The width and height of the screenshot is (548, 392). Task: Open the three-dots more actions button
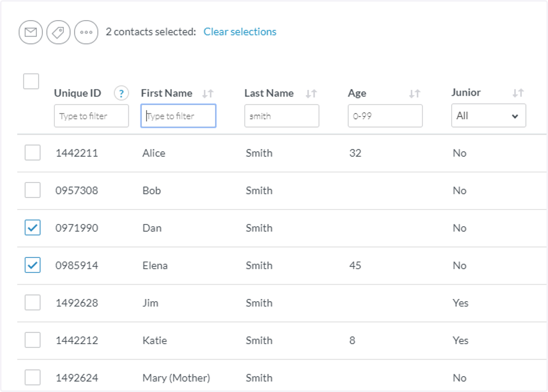86,32
